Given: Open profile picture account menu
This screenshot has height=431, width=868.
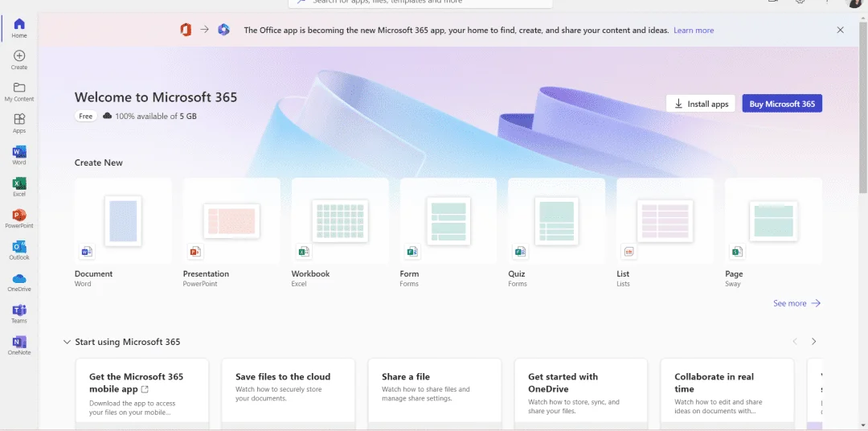Looking at the screenshot, I should (856, 2).
